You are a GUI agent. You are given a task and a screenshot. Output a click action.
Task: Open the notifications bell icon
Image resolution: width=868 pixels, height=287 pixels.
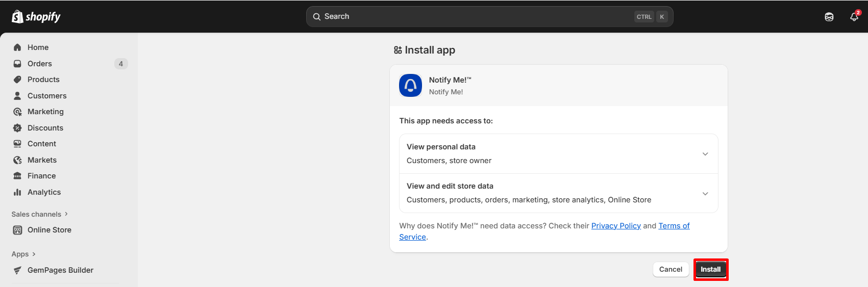pos(854,17)
